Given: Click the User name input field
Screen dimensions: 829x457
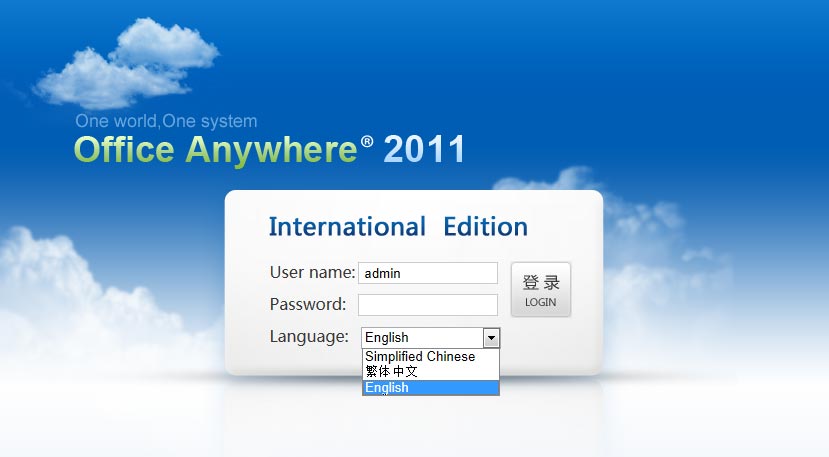Looking at the screenshot, I should pyautogui.click(x=428, y=273).
